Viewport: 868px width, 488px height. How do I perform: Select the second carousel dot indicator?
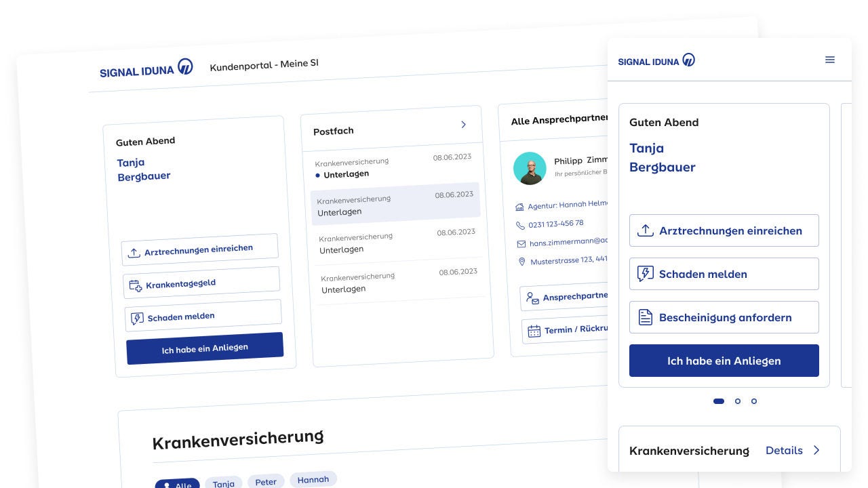[738, 401]
